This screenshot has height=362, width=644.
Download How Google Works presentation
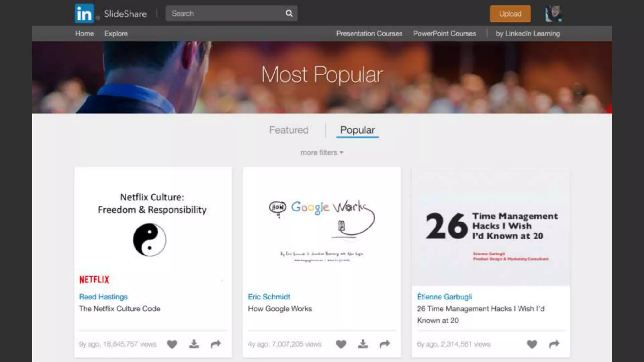[x=363, y=344]
